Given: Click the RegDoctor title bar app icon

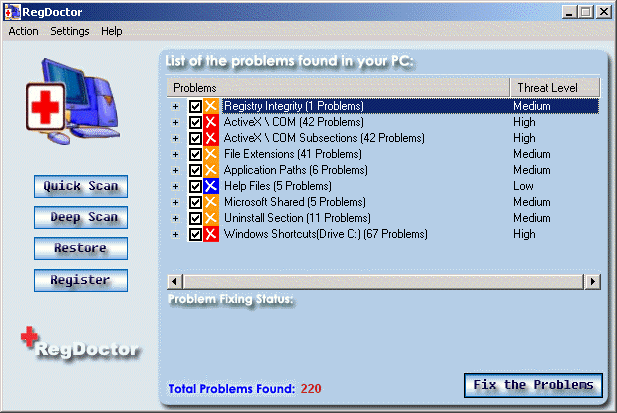Looking at the screenshot, I should click(x=12, y=12).
